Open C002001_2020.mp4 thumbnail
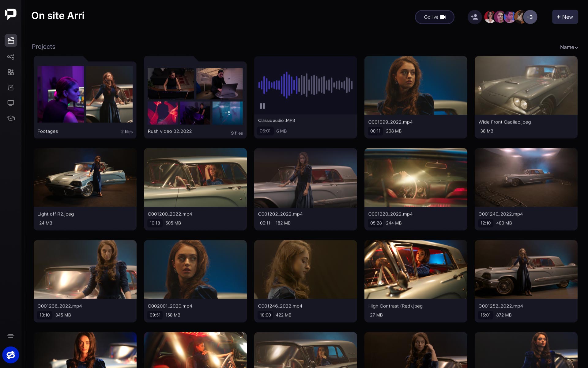 pos(195,270)
